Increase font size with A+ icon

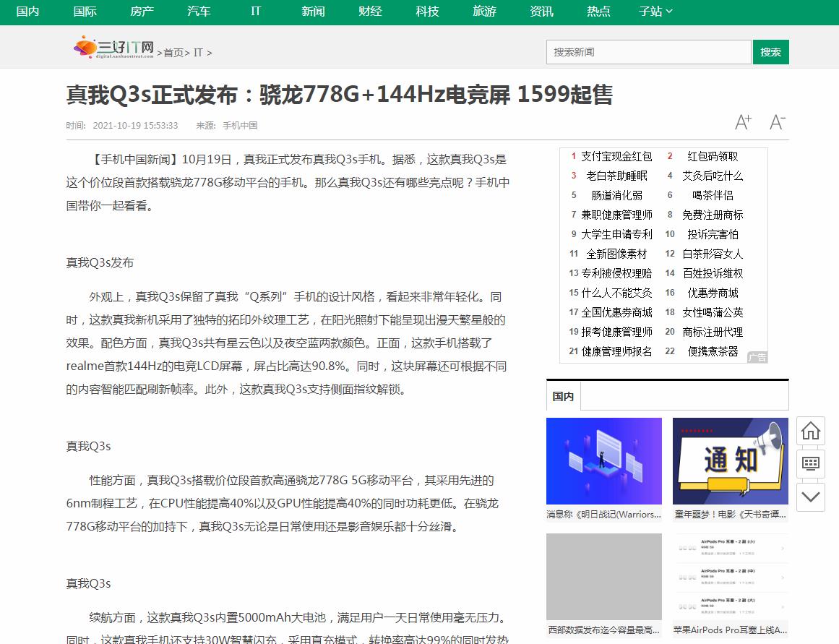pos(743,123)
